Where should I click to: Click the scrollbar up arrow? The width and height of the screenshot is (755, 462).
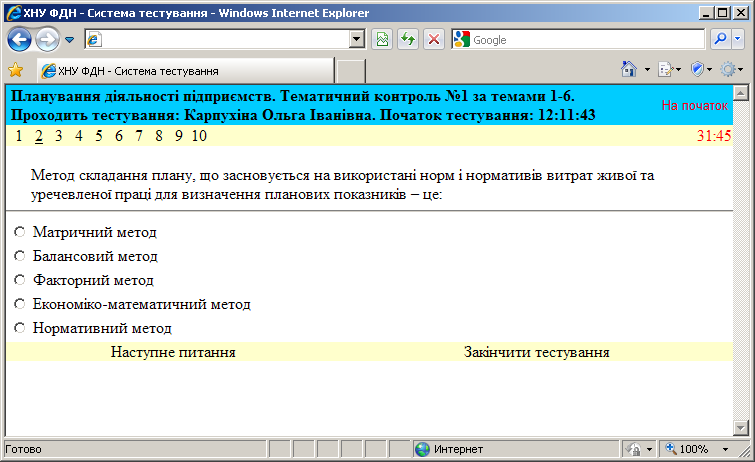[740, 92]
